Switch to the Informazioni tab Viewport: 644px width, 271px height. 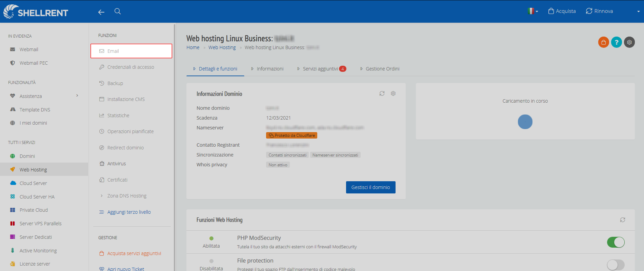coord(270,69)
